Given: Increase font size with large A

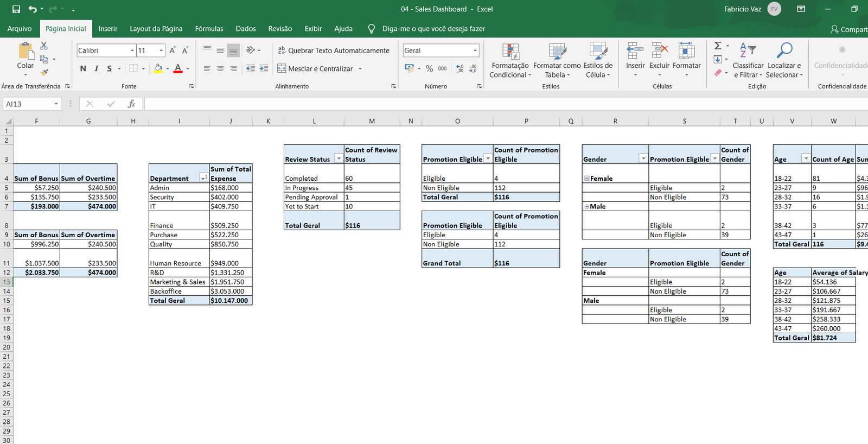Looking at the screenshot, I should pyautogui.click(x=173, y=50).
